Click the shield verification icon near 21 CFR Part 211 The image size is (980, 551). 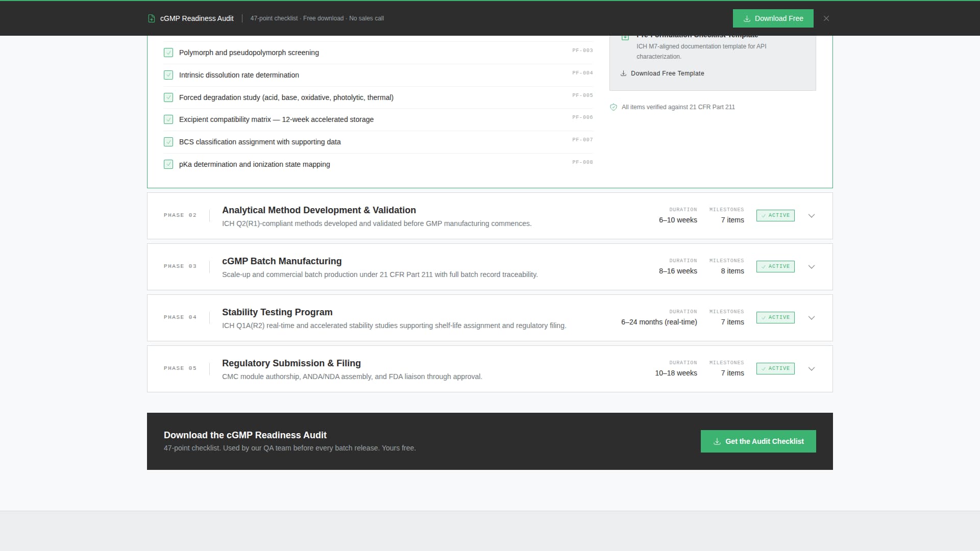(614, 107)
